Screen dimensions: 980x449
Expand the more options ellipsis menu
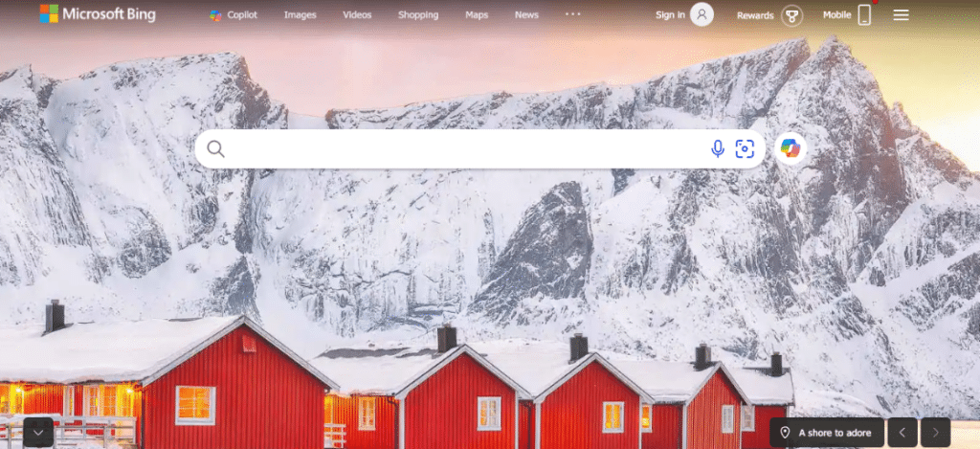(x=573, y=13)
